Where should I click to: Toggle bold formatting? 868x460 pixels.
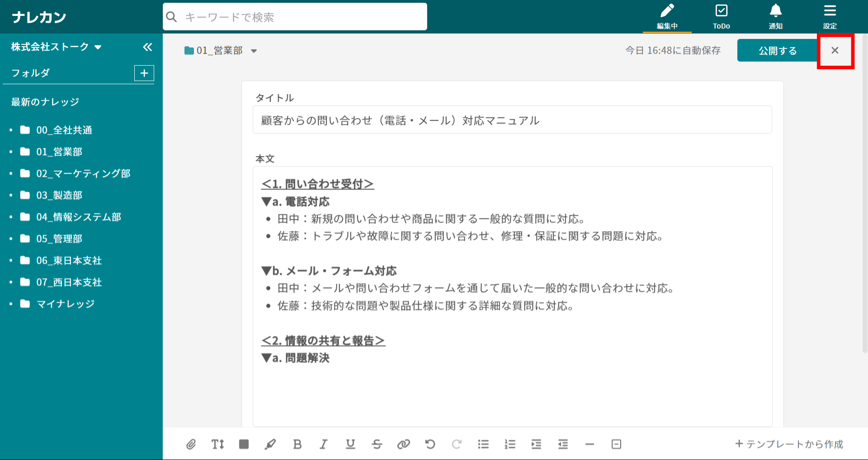pyautogui.click(x=297, y=444)
